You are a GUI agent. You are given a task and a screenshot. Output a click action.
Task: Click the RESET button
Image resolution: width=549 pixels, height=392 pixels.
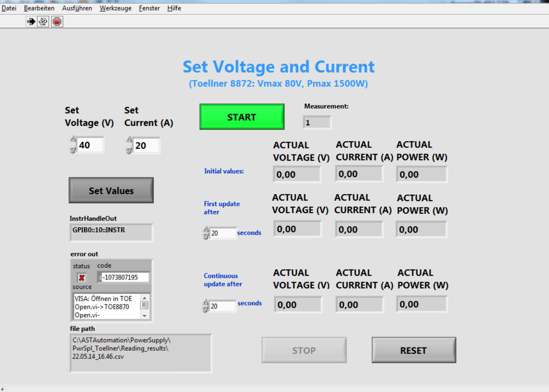(x=414, y=350)
